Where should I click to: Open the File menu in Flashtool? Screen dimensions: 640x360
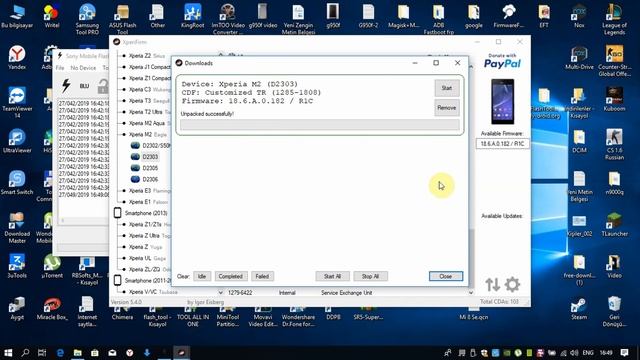(60, 68)
